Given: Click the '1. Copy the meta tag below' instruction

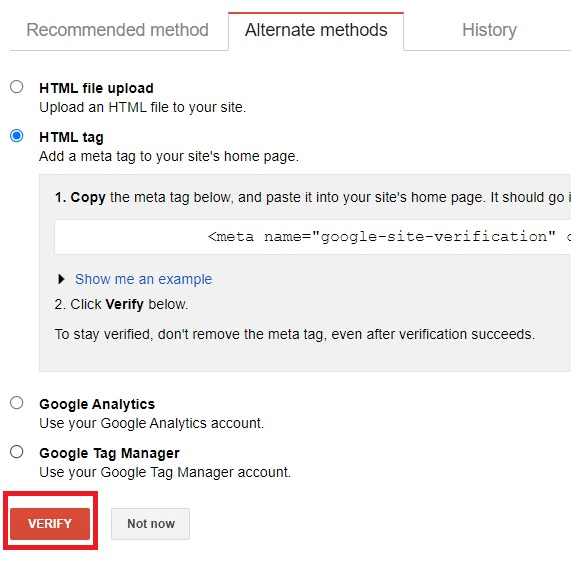Looking at the screenshot, I should click(313, 197).
